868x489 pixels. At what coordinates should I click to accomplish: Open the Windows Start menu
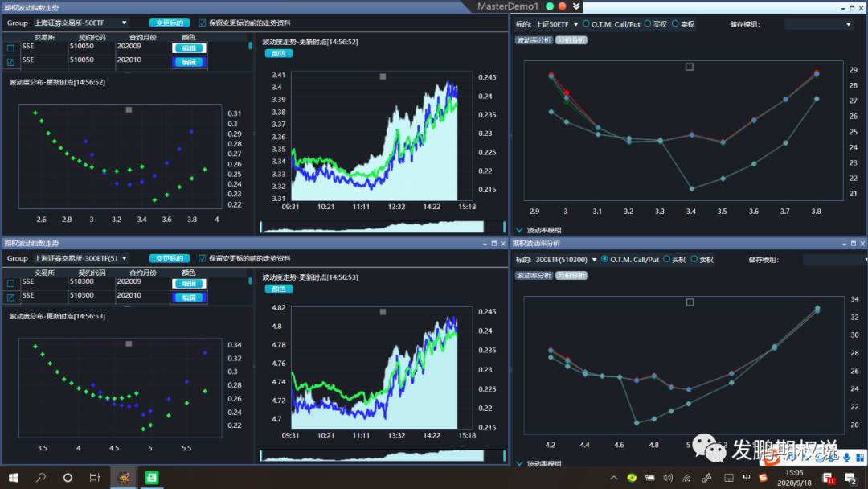[x=14, y=478]
